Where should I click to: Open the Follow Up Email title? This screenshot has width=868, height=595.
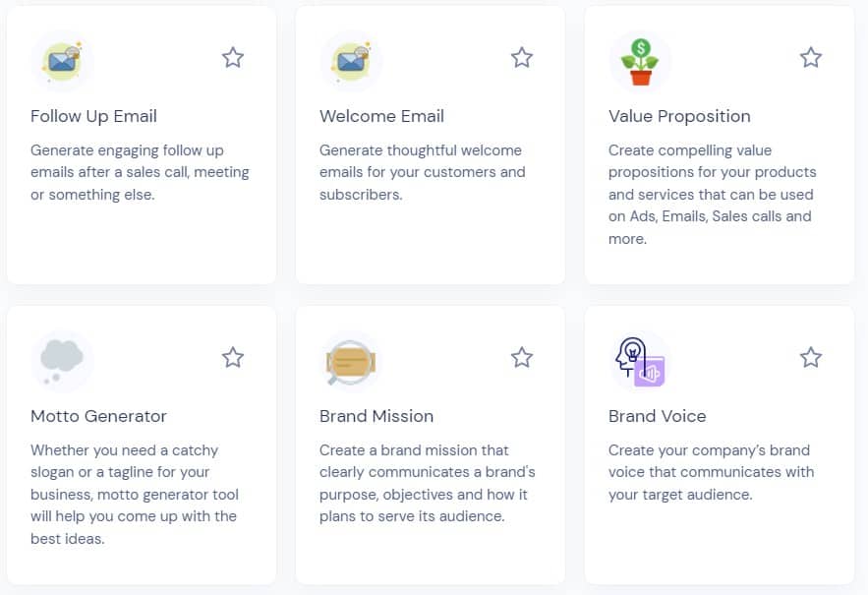click(93, 116)
